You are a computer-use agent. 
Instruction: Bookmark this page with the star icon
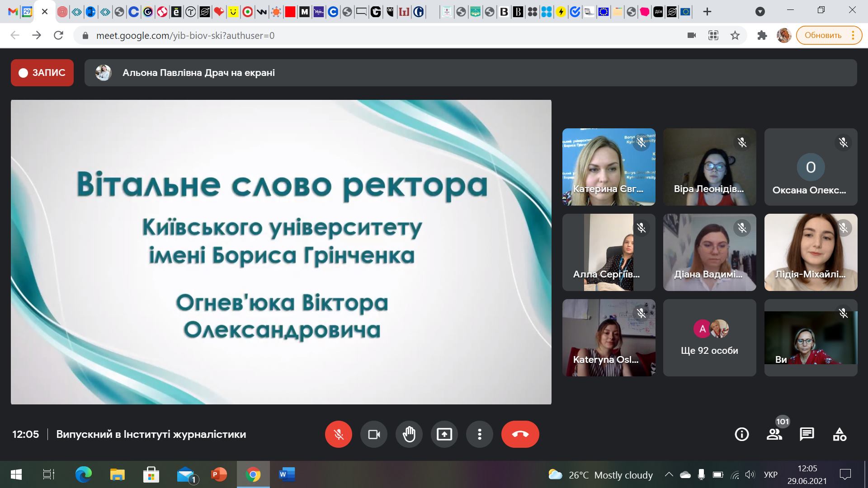click(x=736, y=35)
